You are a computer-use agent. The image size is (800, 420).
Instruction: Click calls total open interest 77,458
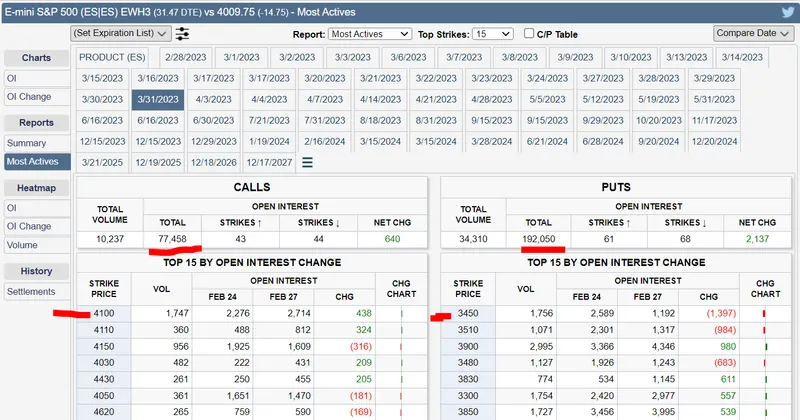click(172, 239)
